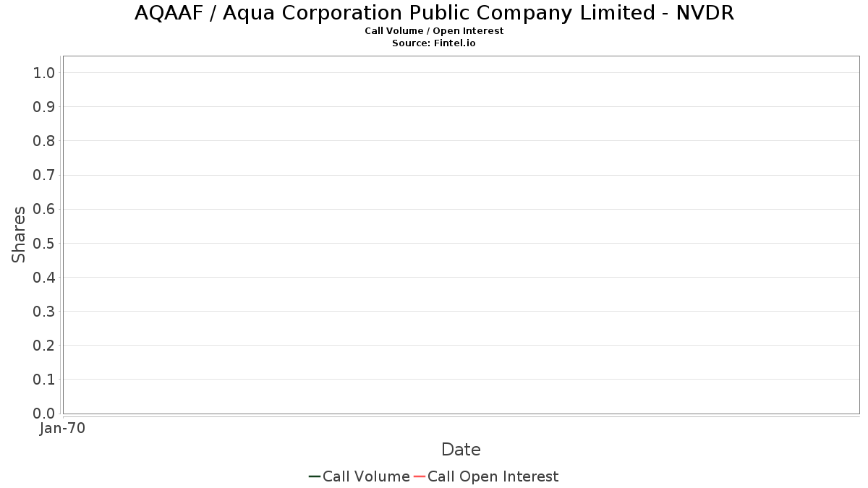Click the Date x-axis title
868x488 pixels.
click(461, 450)
